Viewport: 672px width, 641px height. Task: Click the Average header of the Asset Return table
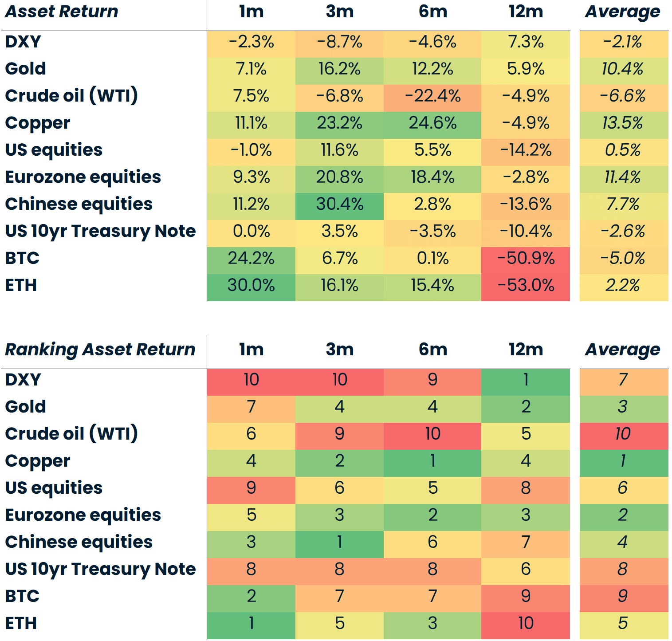[x=623, y=12]
